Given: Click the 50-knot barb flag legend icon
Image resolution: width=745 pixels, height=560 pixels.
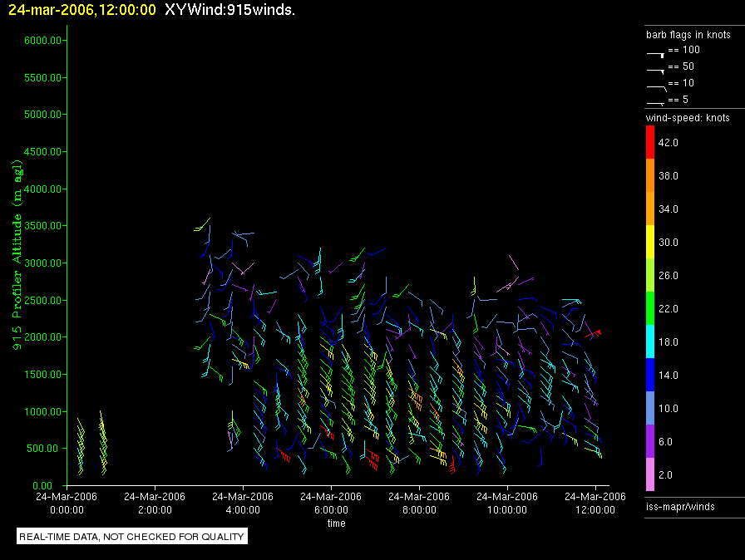Looking at the screenshot, I should tap(656, 69).
